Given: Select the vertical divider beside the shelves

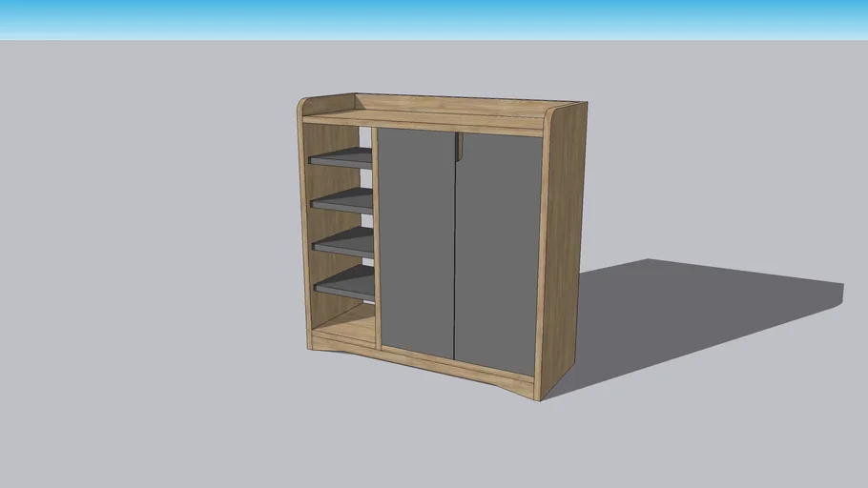Looking at the screenshot, I should (x=376, y=238).
